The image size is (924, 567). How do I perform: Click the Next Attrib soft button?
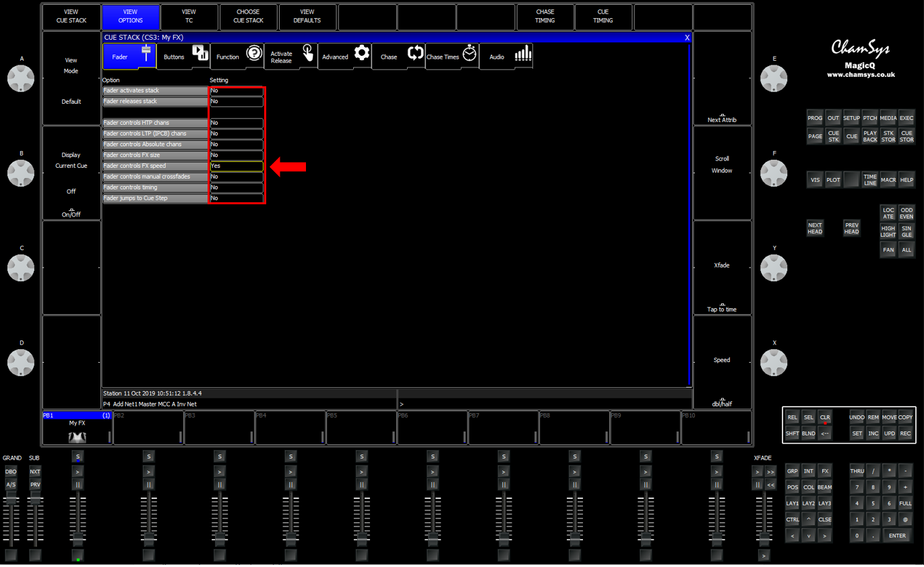coord(722,78)
